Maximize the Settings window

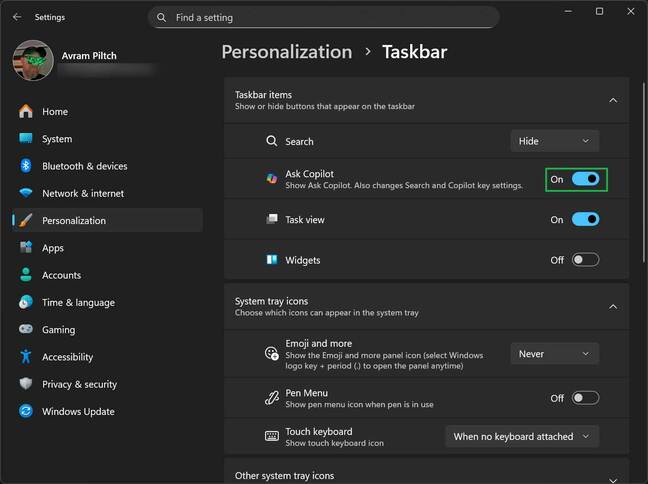tap(599, 12)
